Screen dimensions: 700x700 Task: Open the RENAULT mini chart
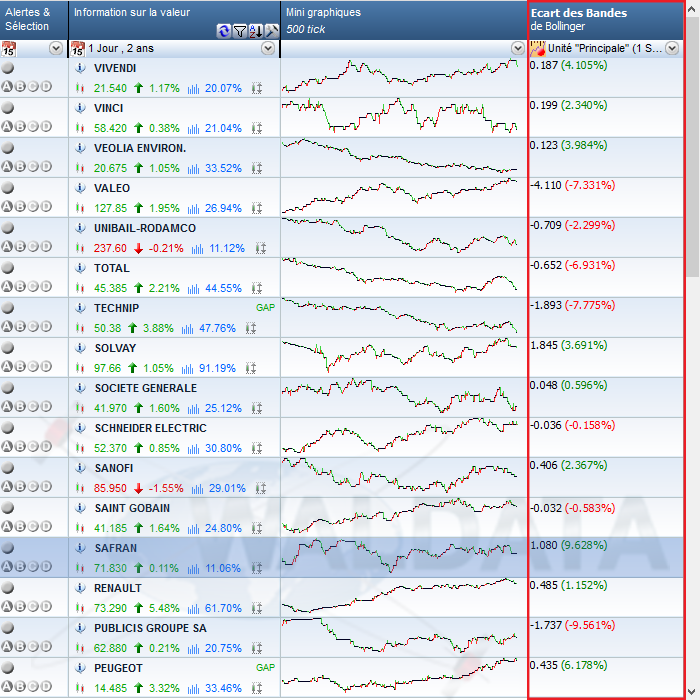pos(404,597)
